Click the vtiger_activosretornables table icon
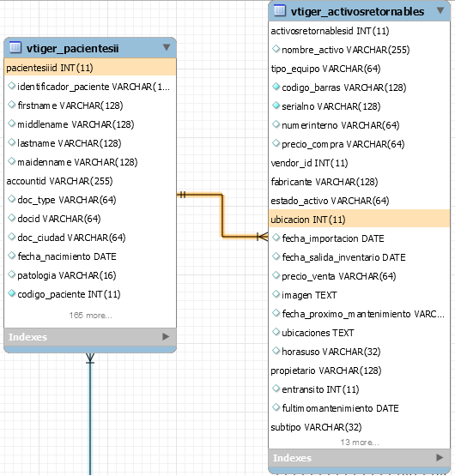Image resolution: width=455 pixels, height=476 pixels. point(280,10)
